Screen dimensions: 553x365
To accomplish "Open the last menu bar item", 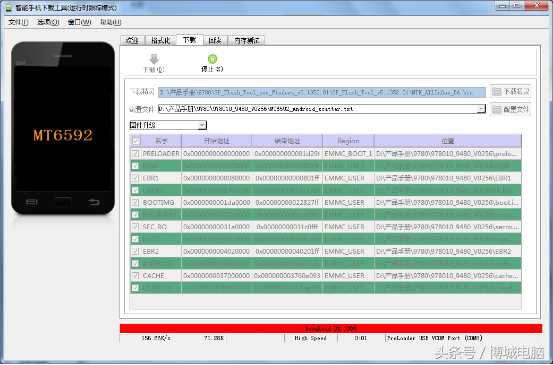I will 110,22.
